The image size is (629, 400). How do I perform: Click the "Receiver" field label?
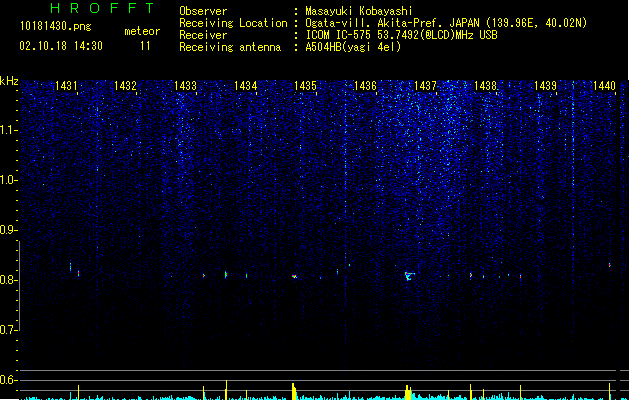tap(203, 35)
